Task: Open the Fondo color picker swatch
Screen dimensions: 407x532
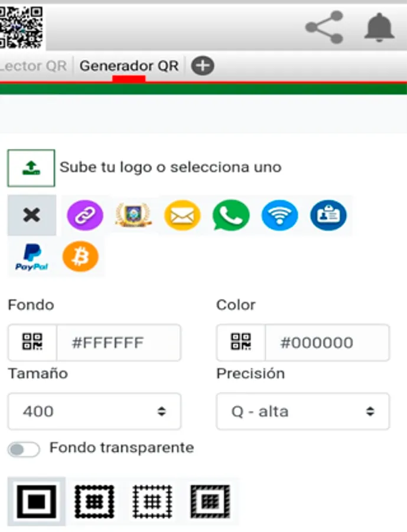Action: 32,342
